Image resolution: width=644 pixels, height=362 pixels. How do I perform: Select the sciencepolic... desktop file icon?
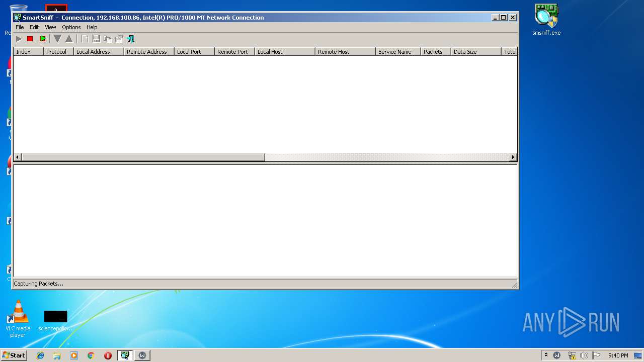click(x=55, y=321)
